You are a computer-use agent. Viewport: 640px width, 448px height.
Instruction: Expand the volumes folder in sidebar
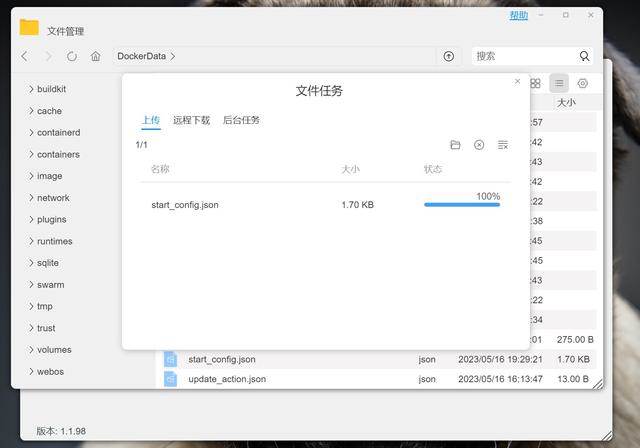coord(31,350)
